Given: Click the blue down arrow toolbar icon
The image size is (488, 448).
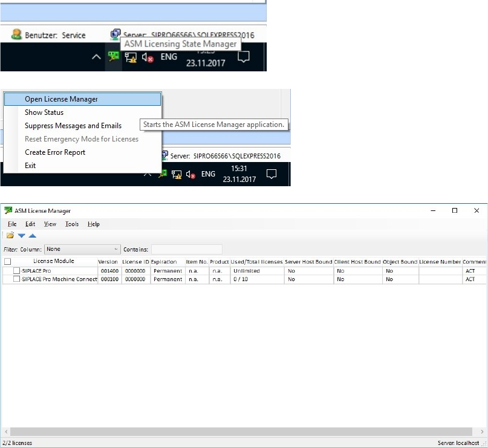Looking at the screenshot, I should pos(22,236).
